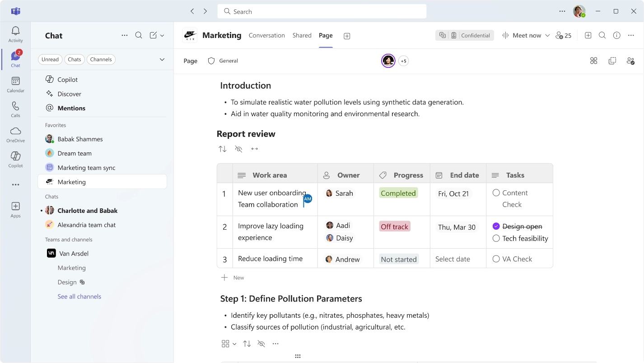Open the Meet now dropdown arrow
The width and height of the screenshot is (644, 363).
(x=548, y=35)
